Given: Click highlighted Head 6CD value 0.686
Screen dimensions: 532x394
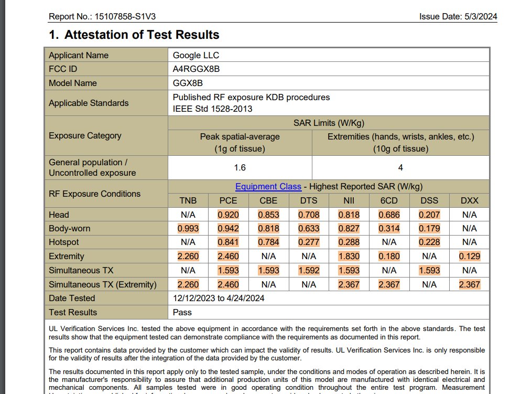Looking at the screenshot, I should [x=389, y=215].
